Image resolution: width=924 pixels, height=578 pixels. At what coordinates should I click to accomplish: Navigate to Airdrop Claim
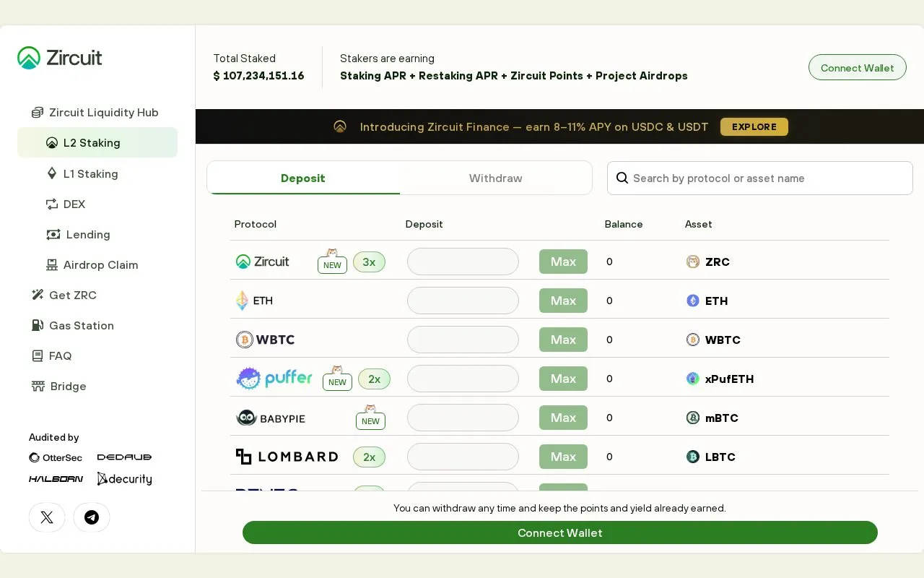coord(92,264)
